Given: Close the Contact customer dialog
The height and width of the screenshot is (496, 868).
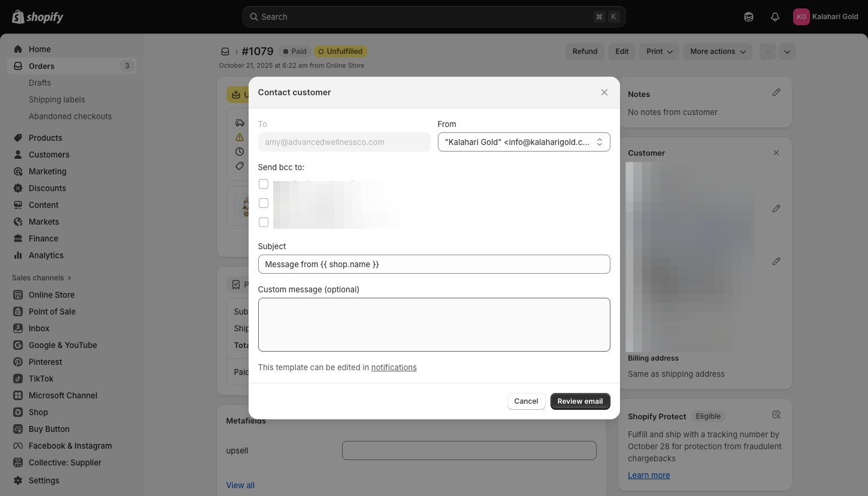Looking at the screenshot, I should pos(604,92).
